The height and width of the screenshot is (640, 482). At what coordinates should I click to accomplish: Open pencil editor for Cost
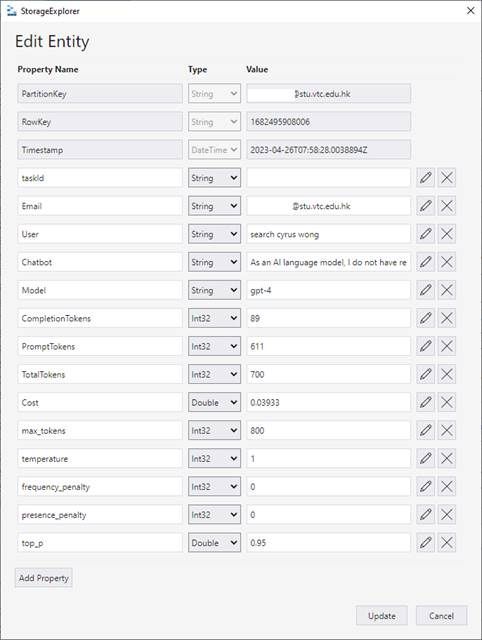425,402
